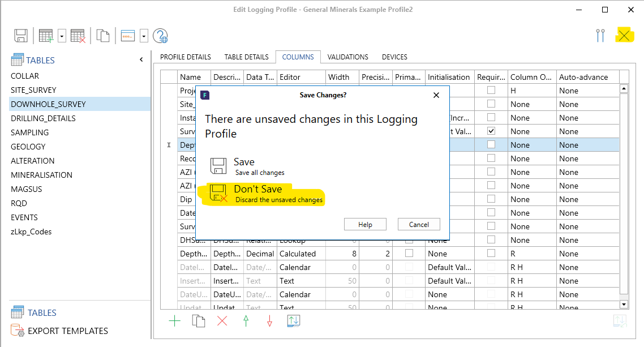Click red X to delete column
The width and height of the screenshot is (644, 347).
click(x=222, y=321)
